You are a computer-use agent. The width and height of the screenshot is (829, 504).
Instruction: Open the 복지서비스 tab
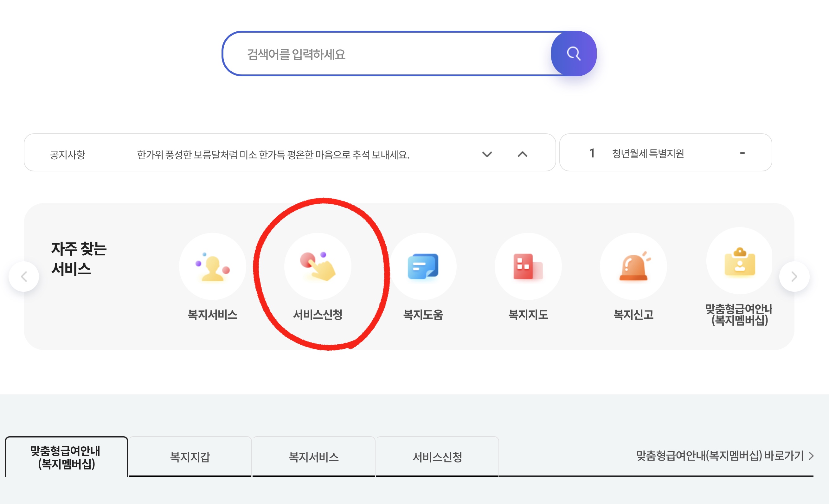click(x=313, y=456)
